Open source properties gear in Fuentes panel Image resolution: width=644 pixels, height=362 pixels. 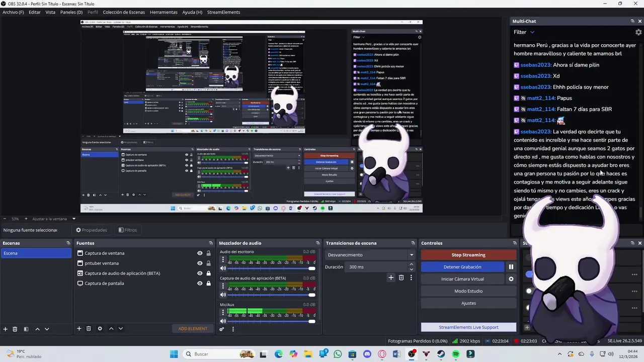100,328
